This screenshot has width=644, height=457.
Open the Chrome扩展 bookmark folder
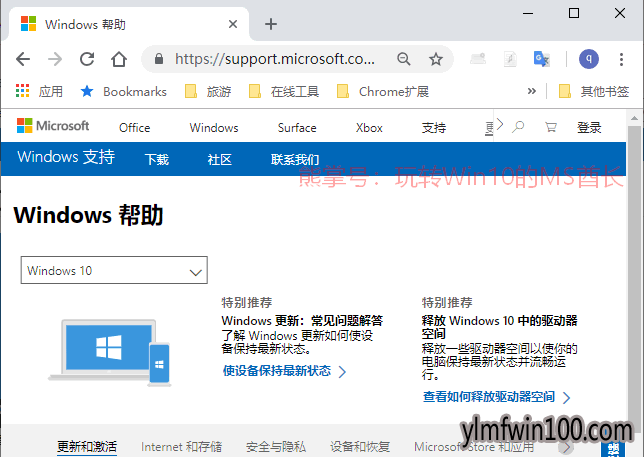click(x=383, y=91)
